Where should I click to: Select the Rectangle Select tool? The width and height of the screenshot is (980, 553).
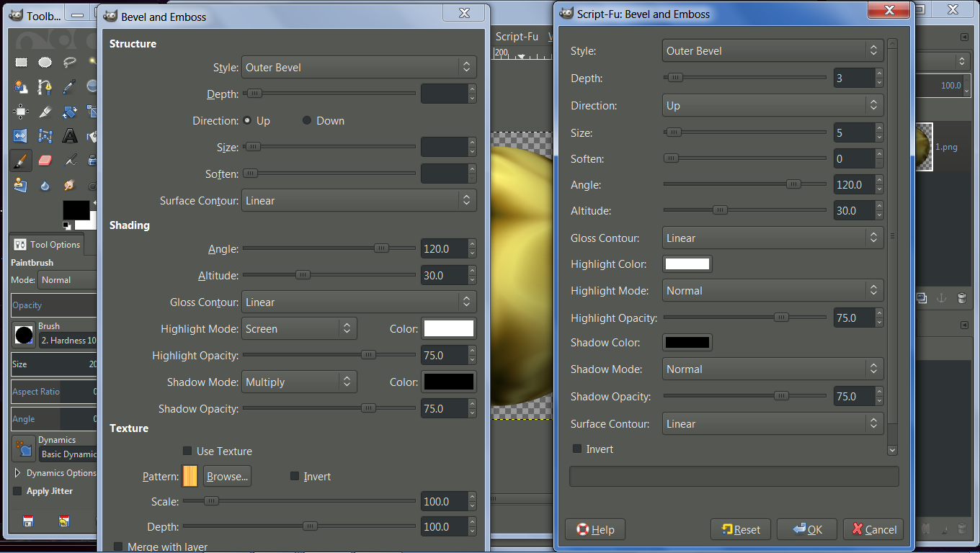(21, 63)
